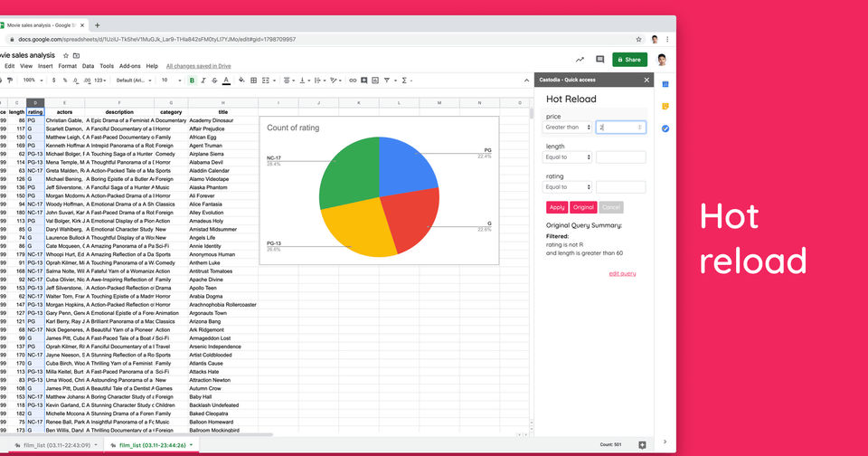Click the insert link icon

click(x=353, y=81)
